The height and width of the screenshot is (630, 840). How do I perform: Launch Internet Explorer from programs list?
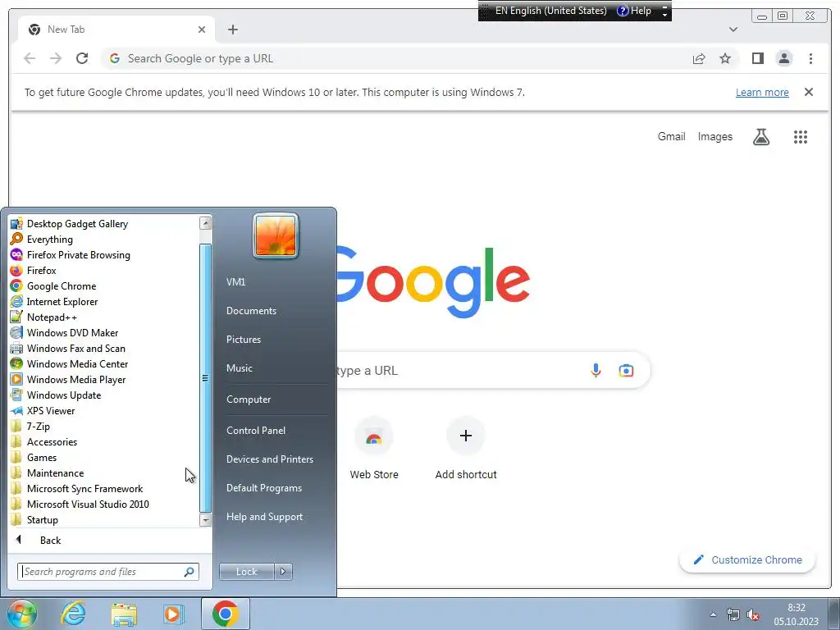(x=62, y=302)
